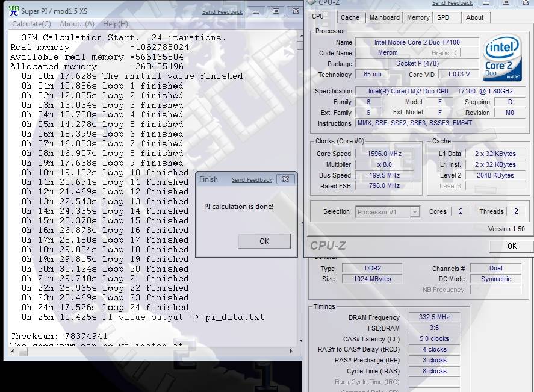Click the Code Name value Merom
Screen dimensions: 534x392
coord(388,53)
